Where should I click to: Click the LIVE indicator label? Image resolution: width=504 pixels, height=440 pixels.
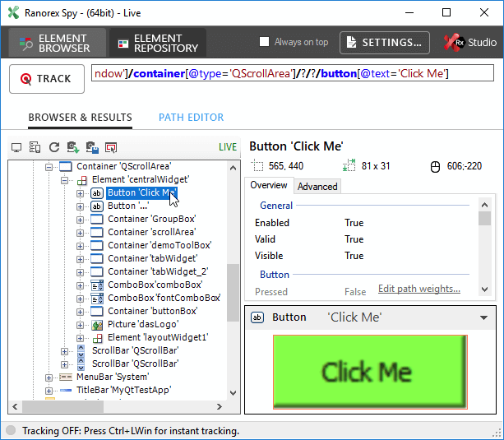228,147
